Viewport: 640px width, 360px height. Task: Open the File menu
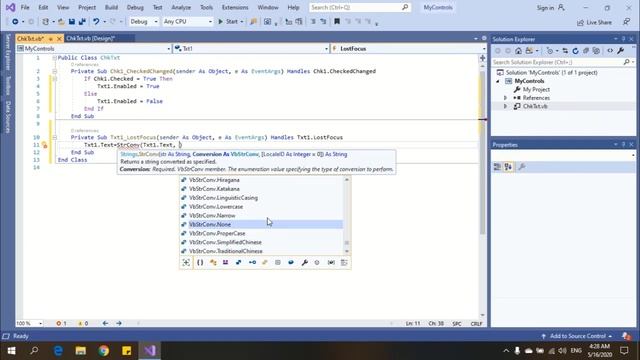pyautogui.click(x=25, y=7)
